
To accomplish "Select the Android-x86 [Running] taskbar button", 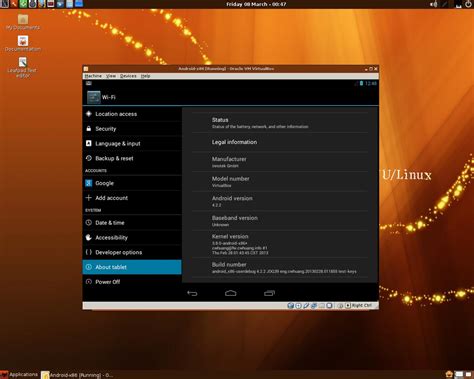I will click(77, 375).
